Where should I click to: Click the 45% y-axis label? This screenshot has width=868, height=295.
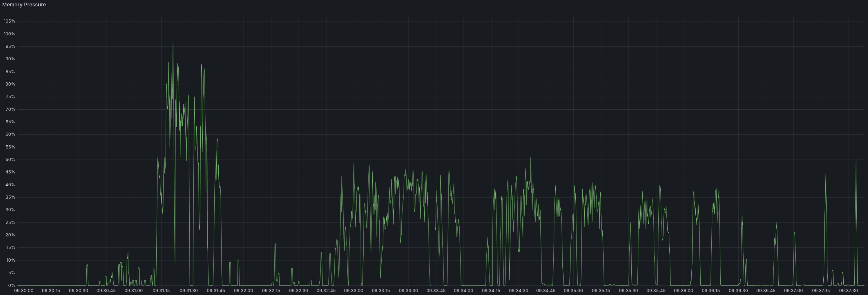(x=10, y=172)
